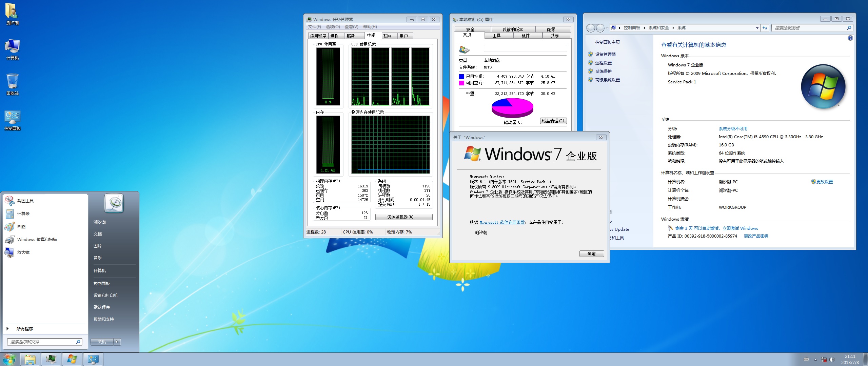Switch to 用户 tab in Task Manager
This screenshot has height=366, width=868.
point(405,36)
